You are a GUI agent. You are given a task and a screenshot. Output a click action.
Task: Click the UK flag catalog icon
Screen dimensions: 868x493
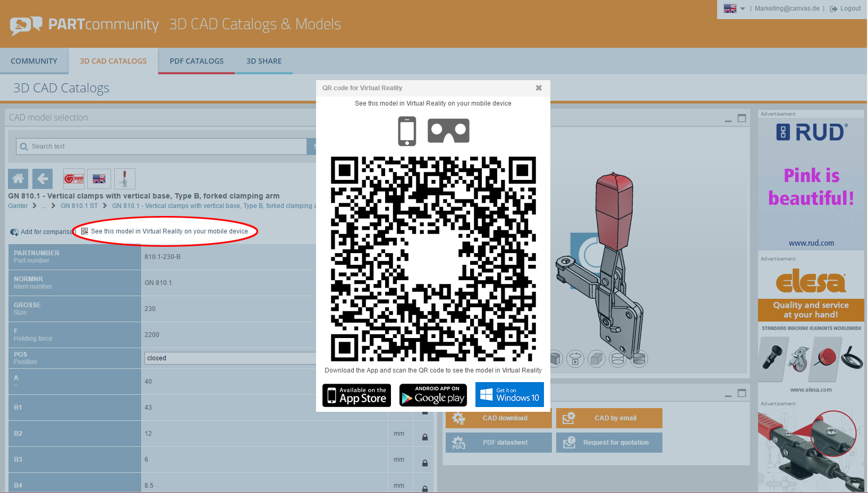[99, 179]
